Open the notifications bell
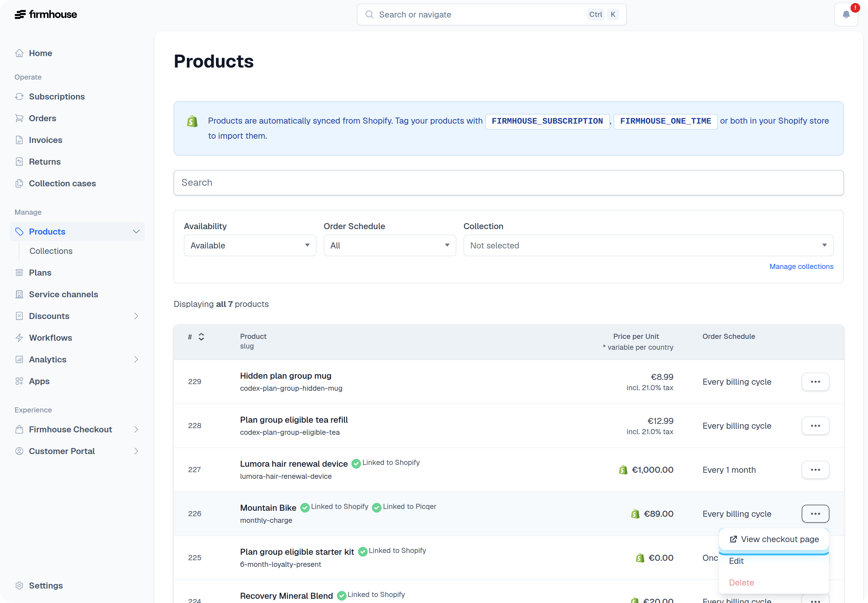Screen dimensions: 868x603 click(846, 14)
